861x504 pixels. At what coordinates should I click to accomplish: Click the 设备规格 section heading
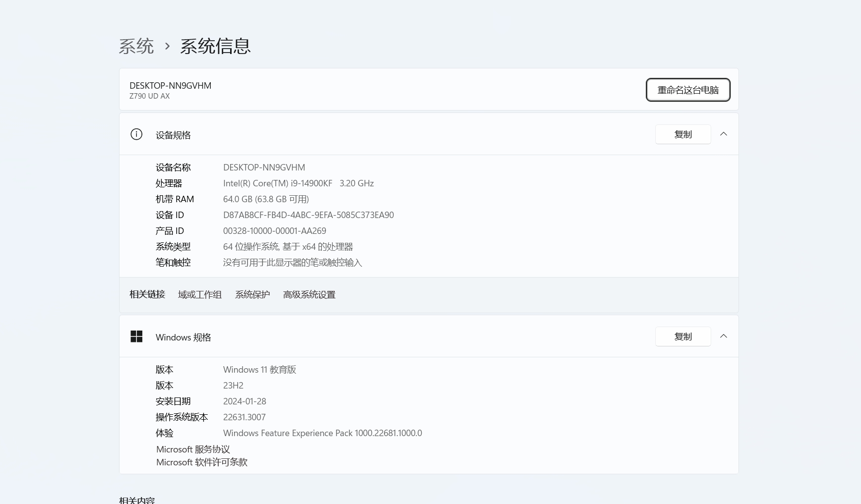(173, 135)
